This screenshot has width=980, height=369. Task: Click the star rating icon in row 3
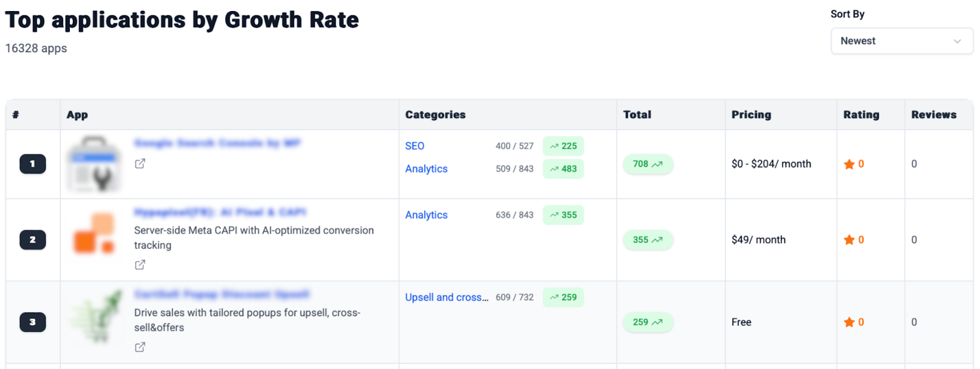tap(849, 322)
